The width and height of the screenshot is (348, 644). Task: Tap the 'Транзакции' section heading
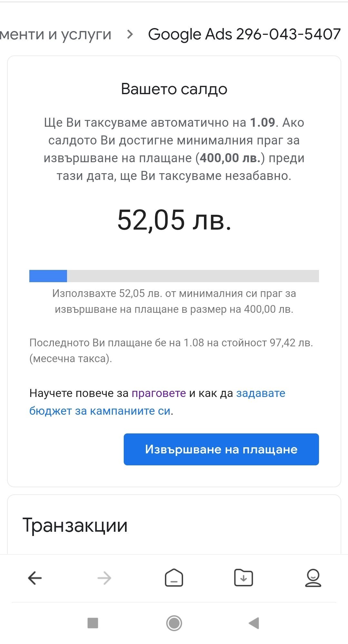(75, 525)
